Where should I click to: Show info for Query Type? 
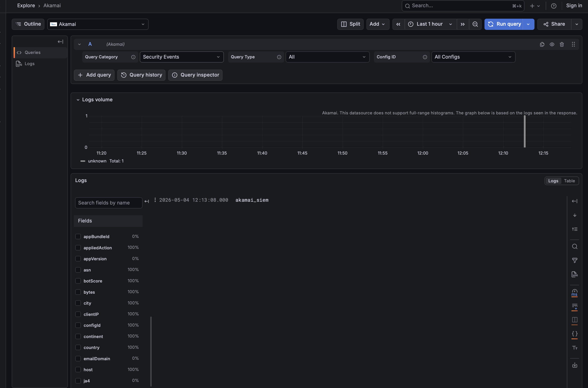coord(279,57)
